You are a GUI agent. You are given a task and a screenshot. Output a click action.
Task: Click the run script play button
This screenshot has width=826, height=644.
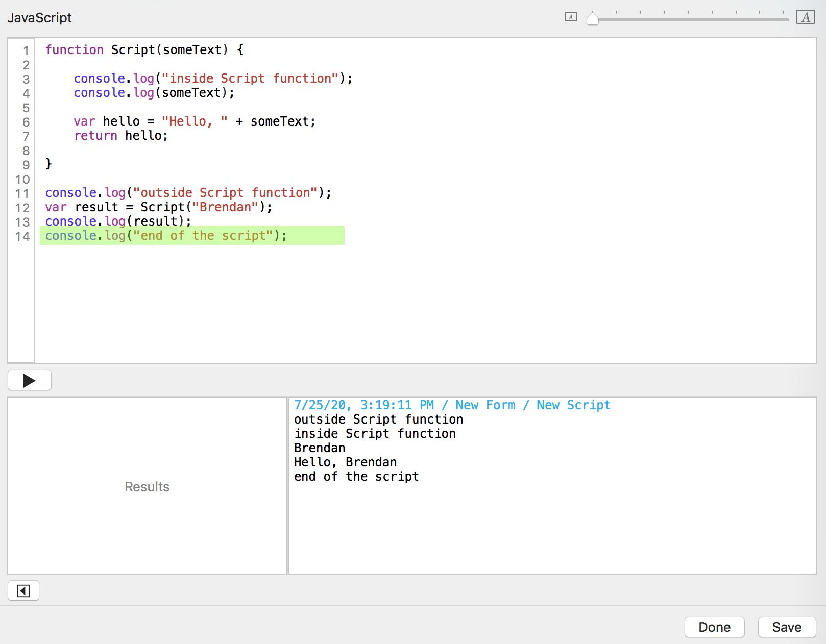click(30, 381)
